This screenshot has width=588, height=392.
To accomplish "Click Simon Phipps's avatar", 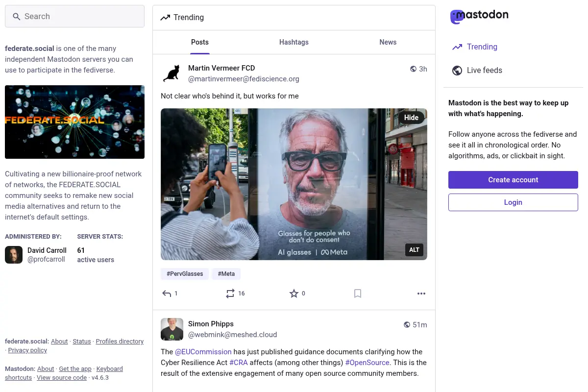I will 172,329.
